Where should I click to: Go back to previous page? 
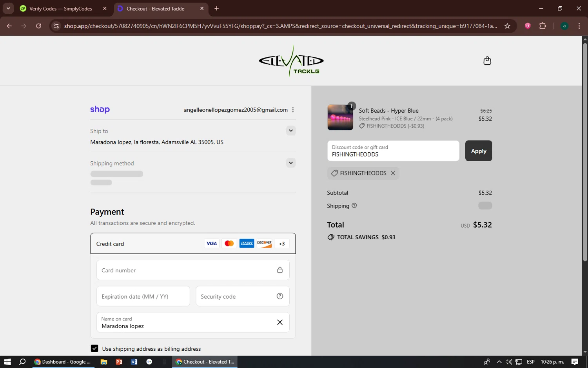pyautogui.click(x=9, y=26)
